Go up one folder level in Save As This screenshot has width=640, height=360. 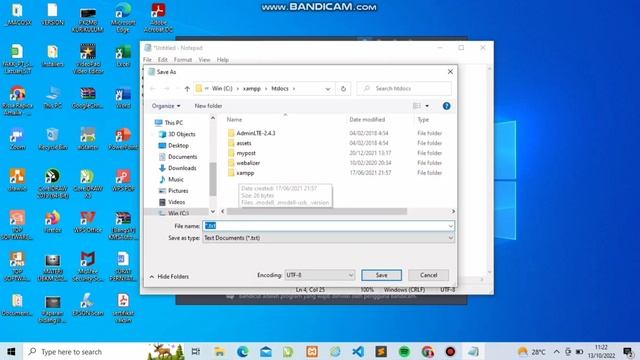click(187, 89)
